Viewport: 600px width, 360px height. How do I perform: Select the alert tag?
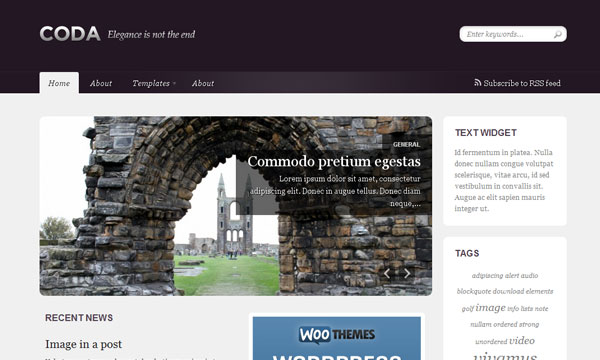coord(512,275)
